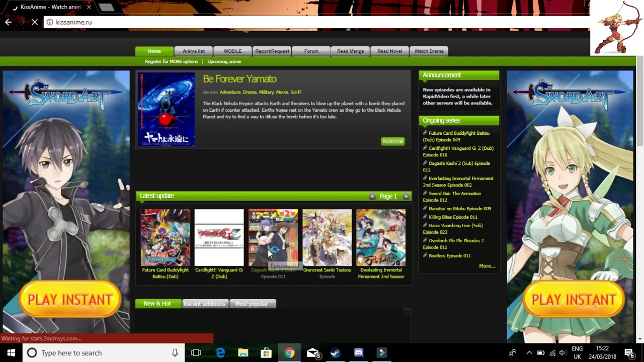Open Future Card Buddyfight Battsu thumbnail
644x362 pixels.
[166, 237]
